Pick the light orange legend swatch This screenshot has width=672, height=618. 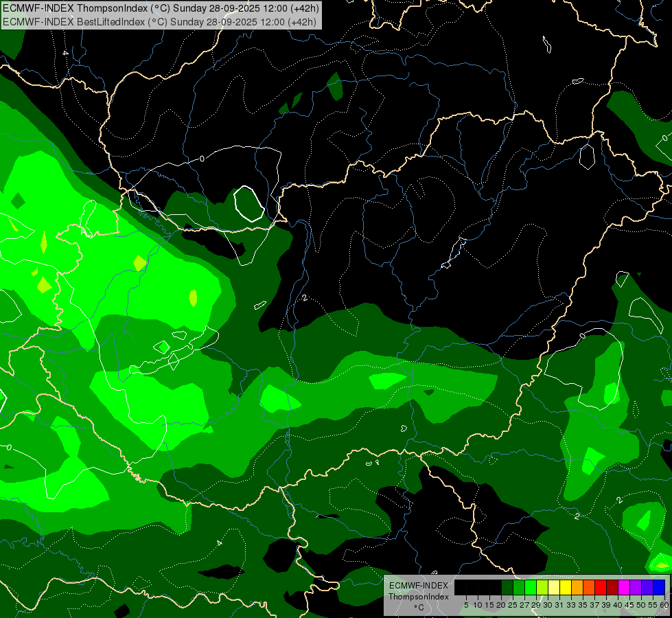pyautogui.click(x=578, y=587)
